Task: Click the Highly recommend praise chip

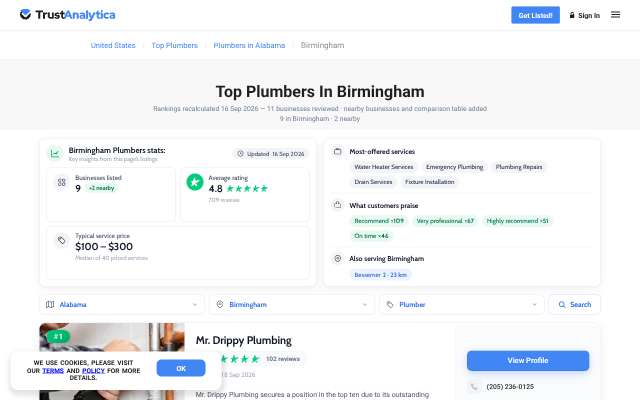Action: click(517, 221)
